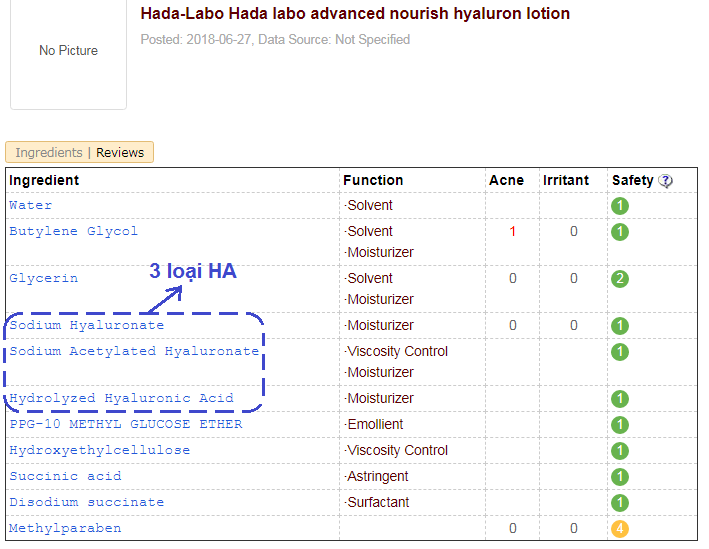The height and width of the screenshot is (549, 709).
Task: Open the Succinic acid ingredient link
Action: [65, 476]
